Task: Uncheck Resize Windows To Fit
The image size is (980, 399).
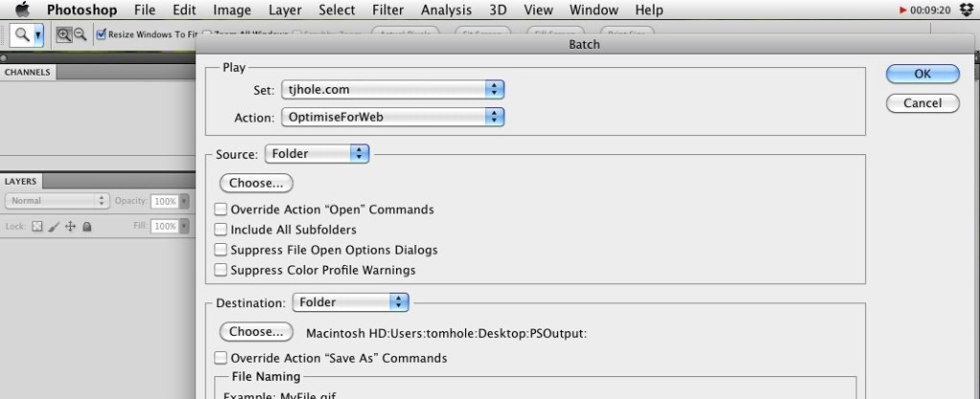Action: (101, 34)
